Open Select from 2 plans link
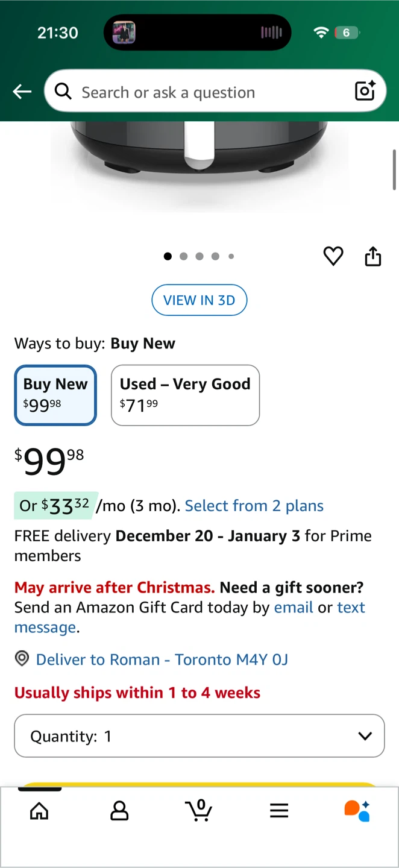Image resolution: width=399 pixels, height=868 pixels. [254, 506]
